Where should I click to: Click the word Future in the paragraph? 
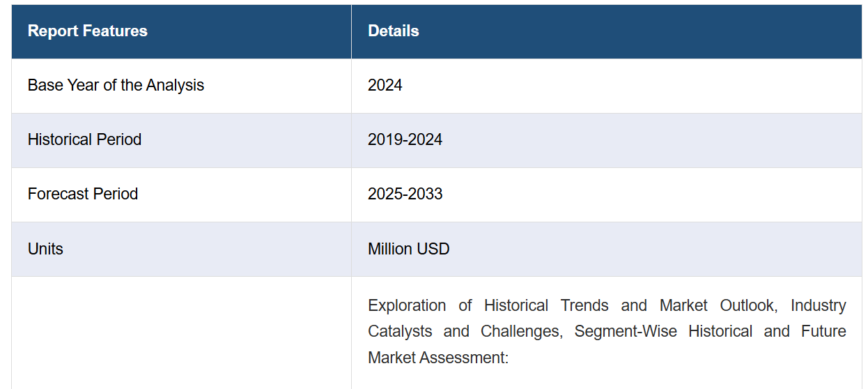point(823,331)
